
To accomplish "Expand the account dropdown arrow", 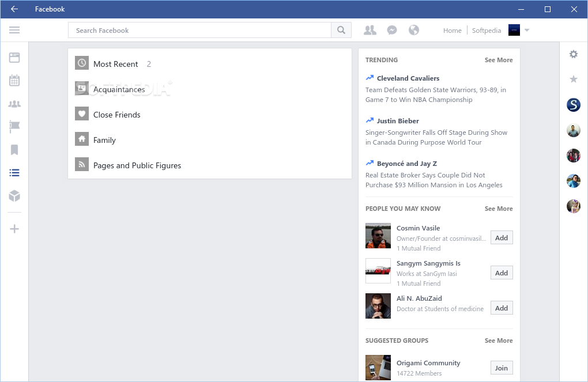I will pyautogui.click(x=527, y=30).
